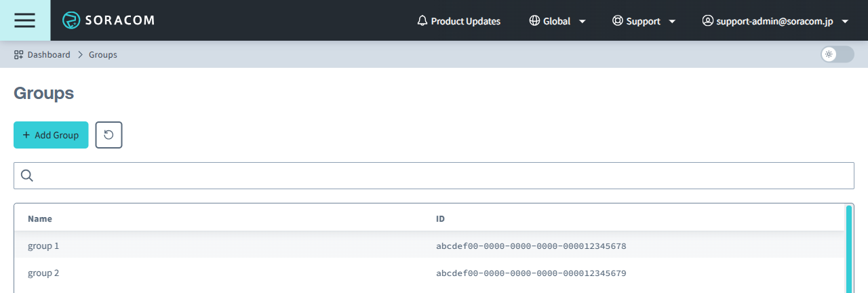Open the group 1 row
This screenshot has height=293, width=868.
(x=43, y=246)
